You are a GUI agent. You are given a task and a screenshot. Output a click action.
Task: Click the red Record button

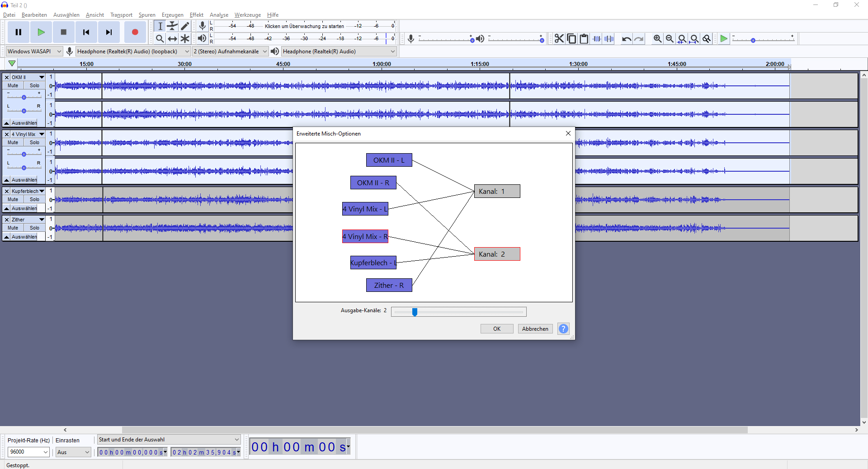[x=135, y=32]
